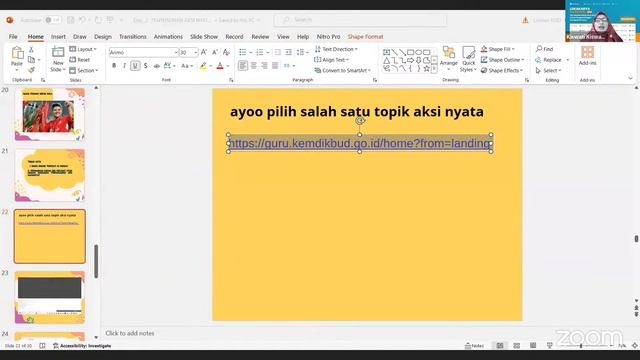This screenshot has width=640, height=360.
Task: Click the Slide Sorter view icon
Action: 516,346
